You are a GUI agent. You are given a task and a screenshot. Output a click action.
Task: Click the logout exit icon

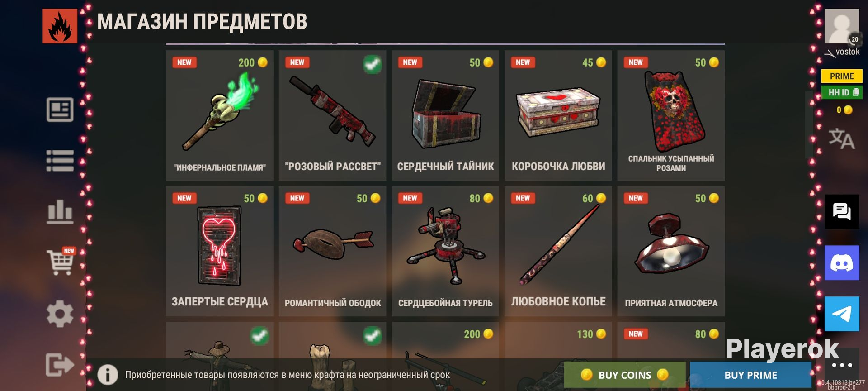(x=60, y=365)
